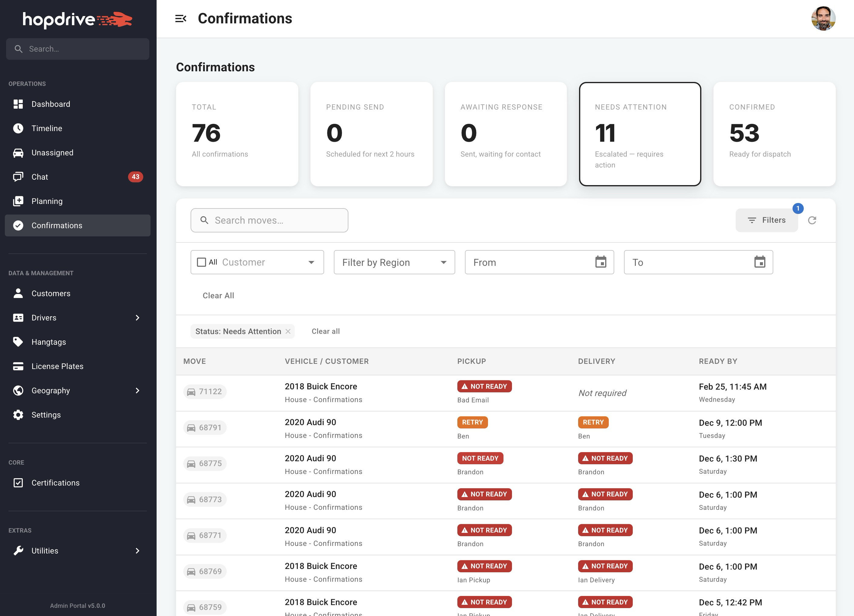Go to License Plates page
This screenshot has width=854, height=616.
click(x=57, y=366)
